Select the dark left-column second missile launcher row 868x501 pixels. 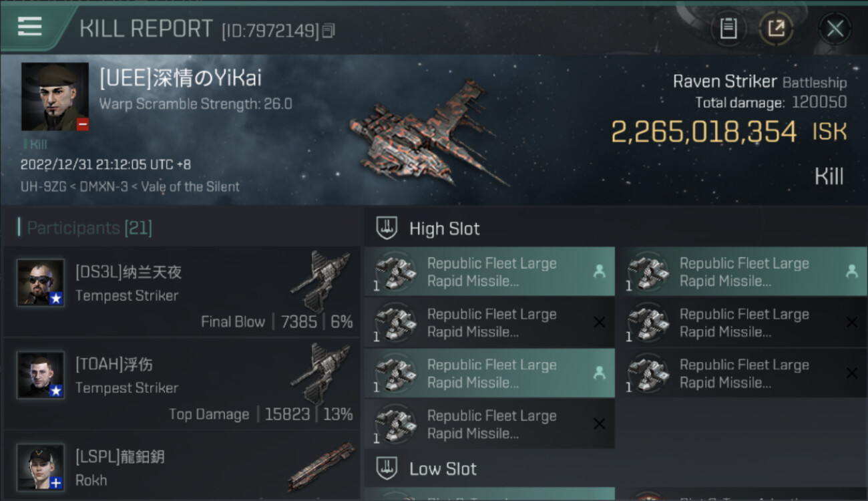point(489,323)
